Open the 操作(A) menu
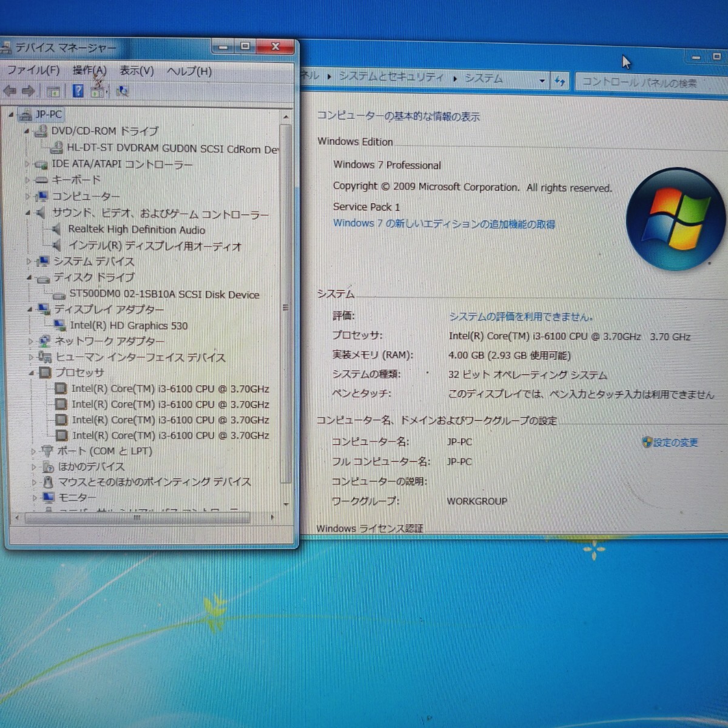 [89, 70]
